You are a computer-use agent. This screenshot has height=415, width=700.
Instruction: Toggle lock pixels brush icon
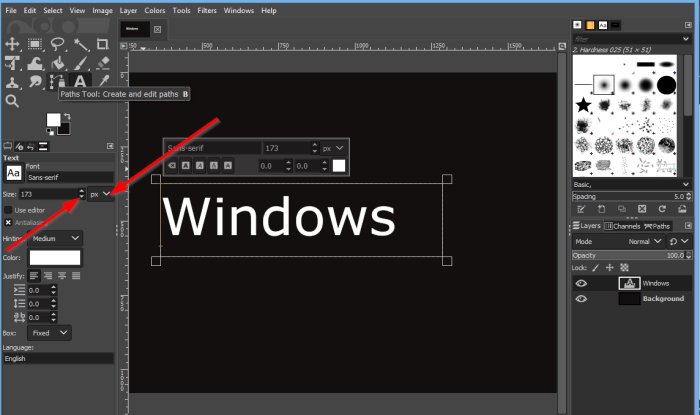[595, 268]
